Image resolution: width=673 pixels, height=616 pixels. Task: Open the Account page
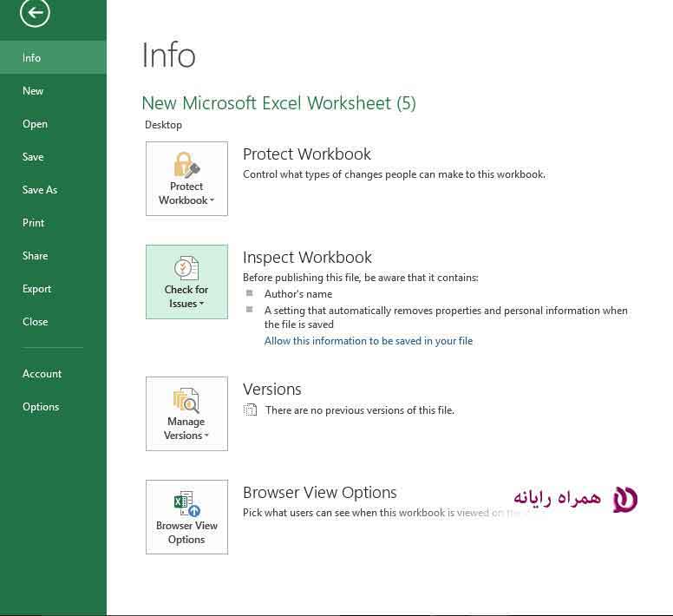coord(53,373)
